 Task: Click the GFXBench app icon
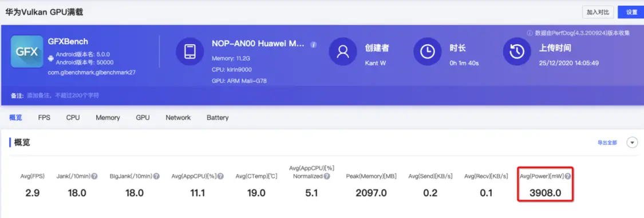click(x=27, y=51)
